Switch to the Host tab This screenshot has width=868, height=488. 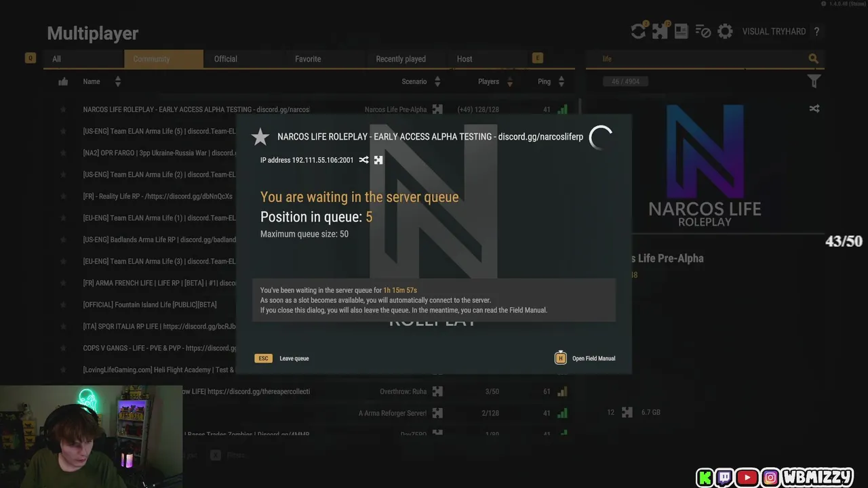click(487, 59)
